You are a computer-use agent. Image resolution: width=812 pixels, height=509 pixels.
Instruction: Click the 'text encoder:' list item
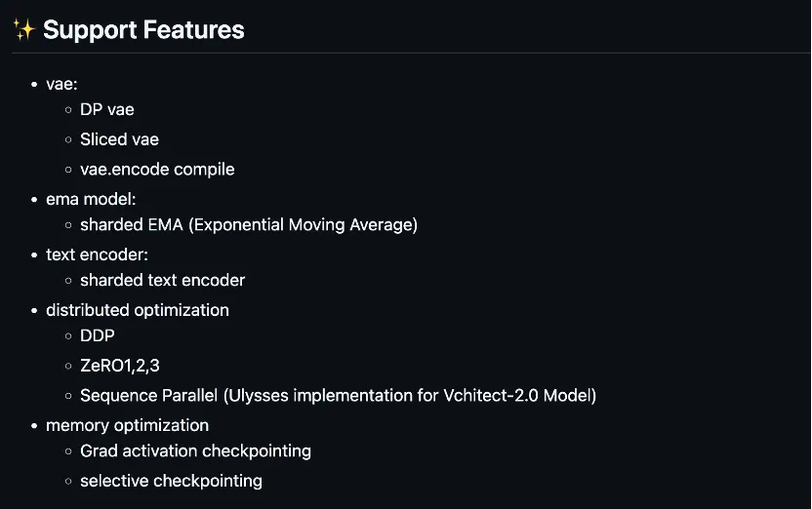coord(97,254)
